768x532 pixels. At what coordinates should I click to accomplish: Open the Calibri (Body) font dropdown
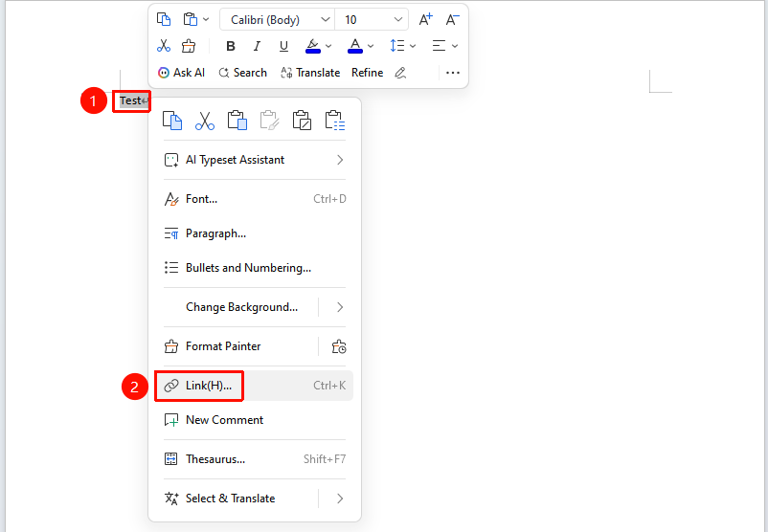point(277,19)
